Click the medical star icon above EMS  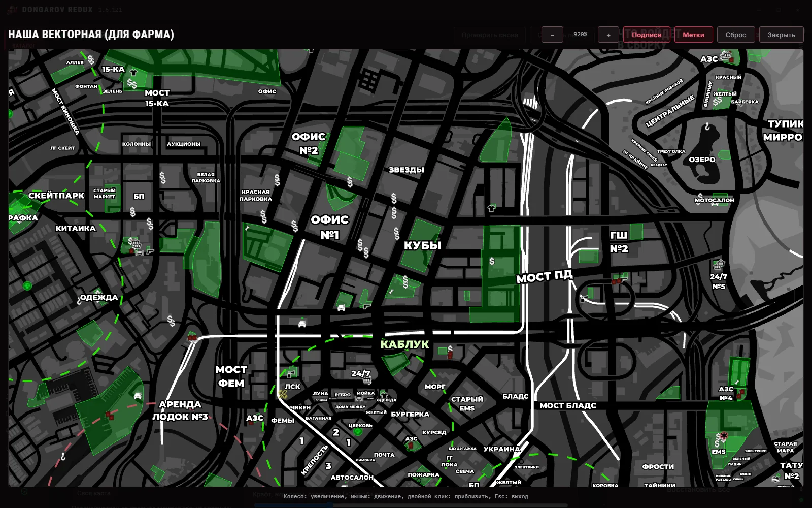click(724, 435)
